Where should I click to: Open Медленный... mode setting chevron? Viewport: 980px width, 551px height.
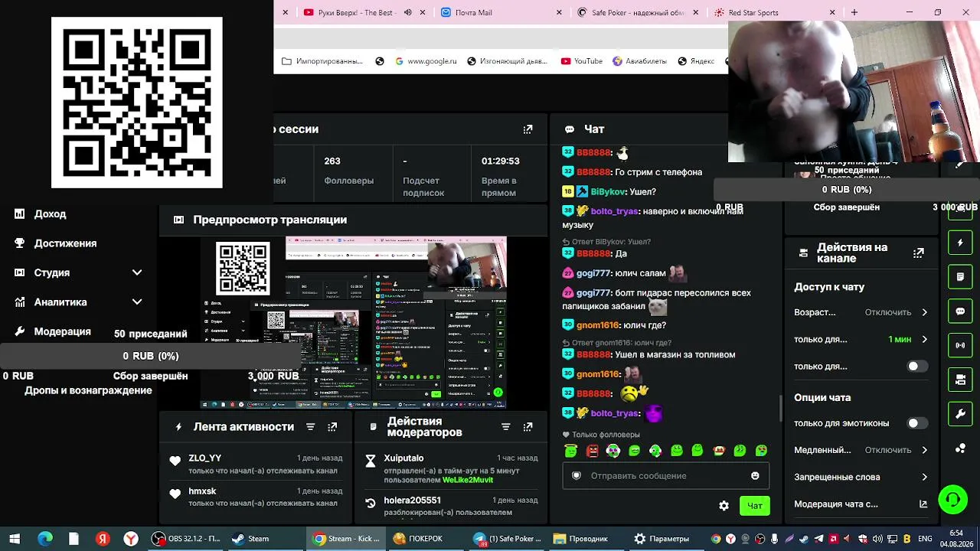click(x=924, y=450)
